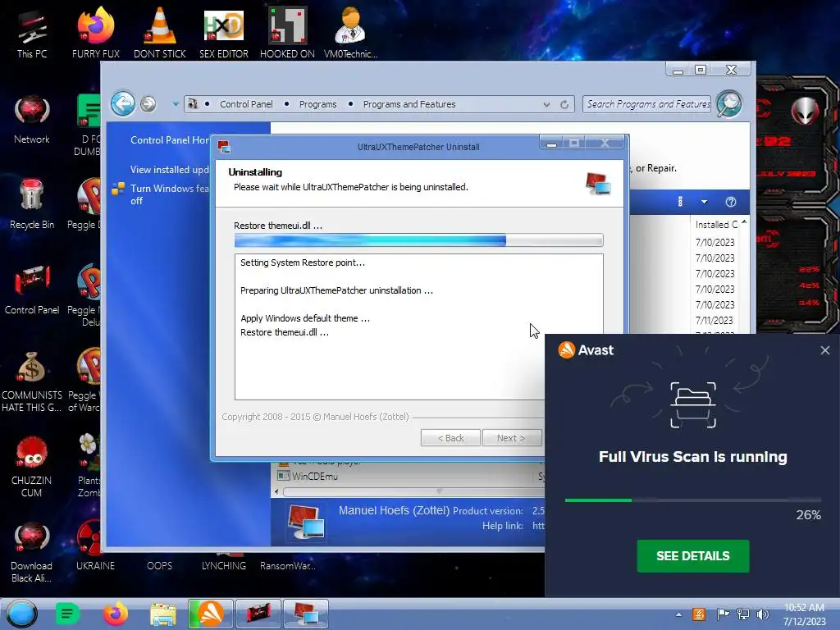Show hidden tray icons arrow
Image resolution: width=840 pixels, height=630 pixels.
point(678,614)
